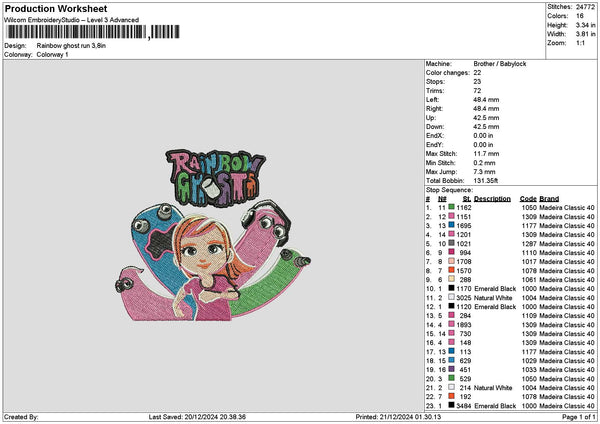Click stitch count 3484 in stop row 23
600x424 pixels.
coord(464,406)
